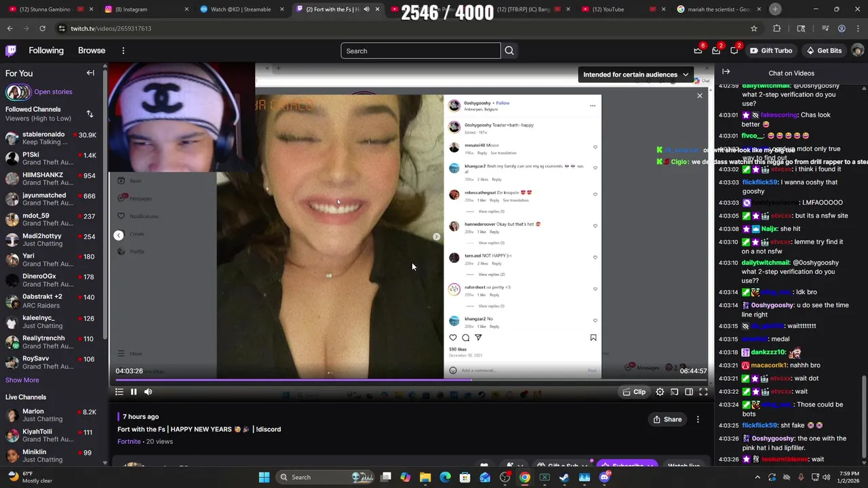Open the Fortnite category link
The width and height of the screenshot is (868, 488).
pyautogui.click(x=129, y=441)
